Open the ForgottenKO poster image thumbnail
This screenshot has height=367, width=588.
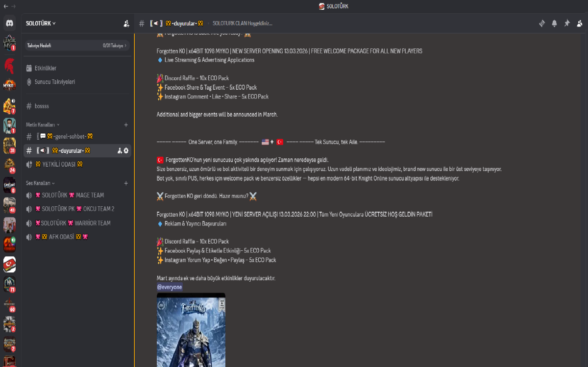pos(191,330)
